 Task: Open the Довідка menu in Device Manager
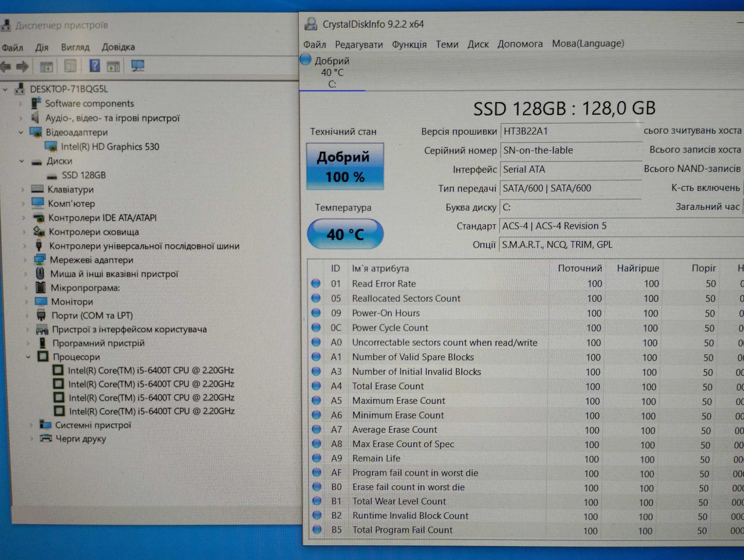tap(118, 47)
